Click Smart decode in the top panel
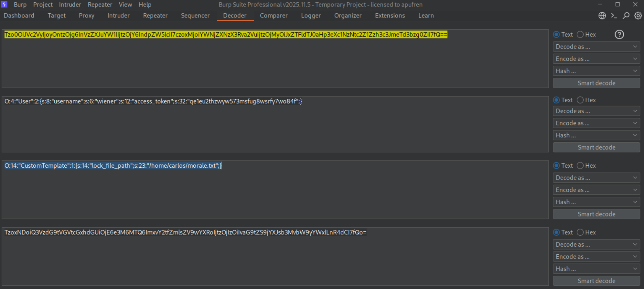 pyautogui.click(x=596, y=83)
